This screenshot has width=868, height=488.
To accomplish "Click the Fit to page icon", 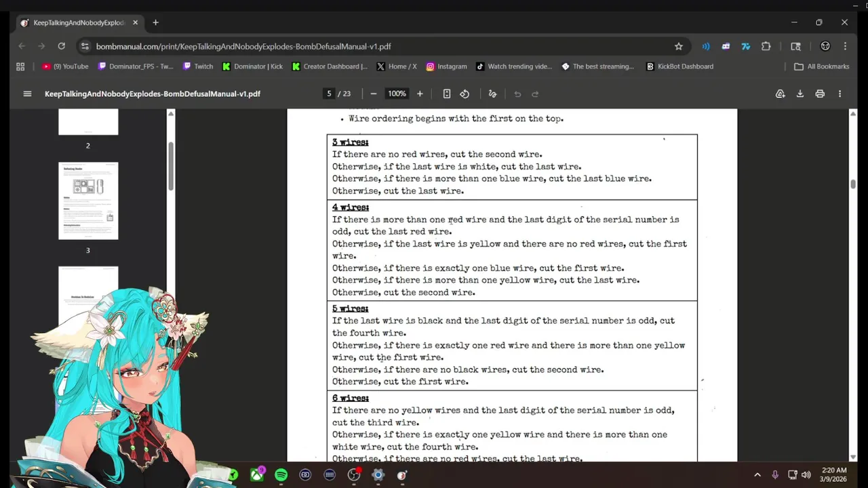I will click(x=447, y=94).
